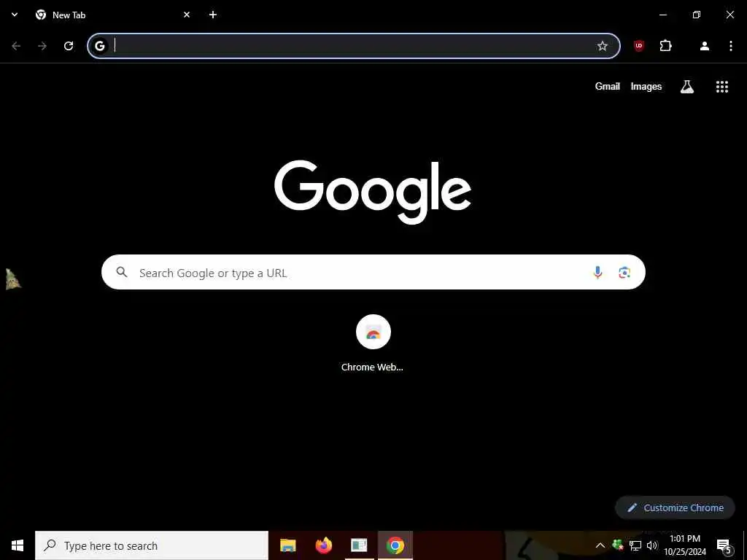Image resolution: width=747 pixels, height=560 pixels.
Task: Search by image with Google Lens icon
Action: 624,272
